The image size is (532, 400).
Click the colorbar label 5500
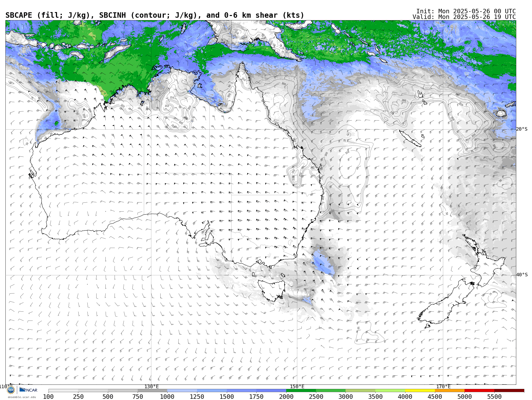494,397
